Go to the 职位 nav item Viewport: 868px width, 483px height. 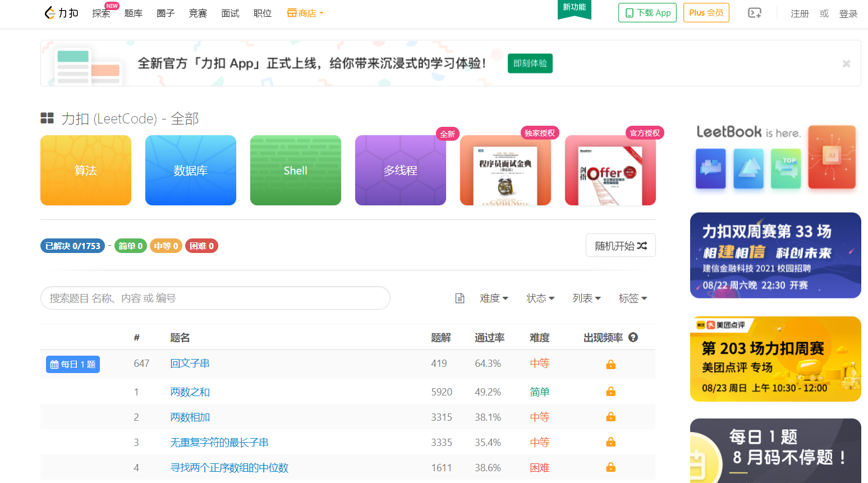click(x=262, y=13)
